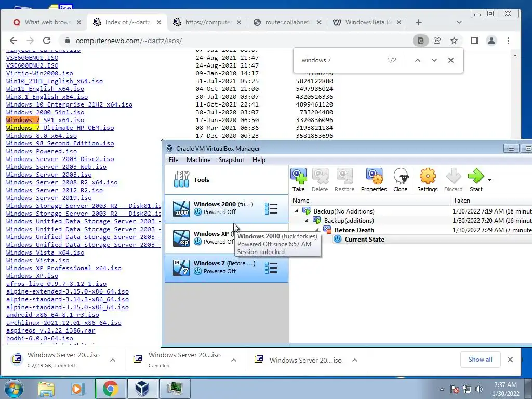Screen dimensions: 532x399
Task: Select the Windows 2000 VM icon
Action: 181,209
